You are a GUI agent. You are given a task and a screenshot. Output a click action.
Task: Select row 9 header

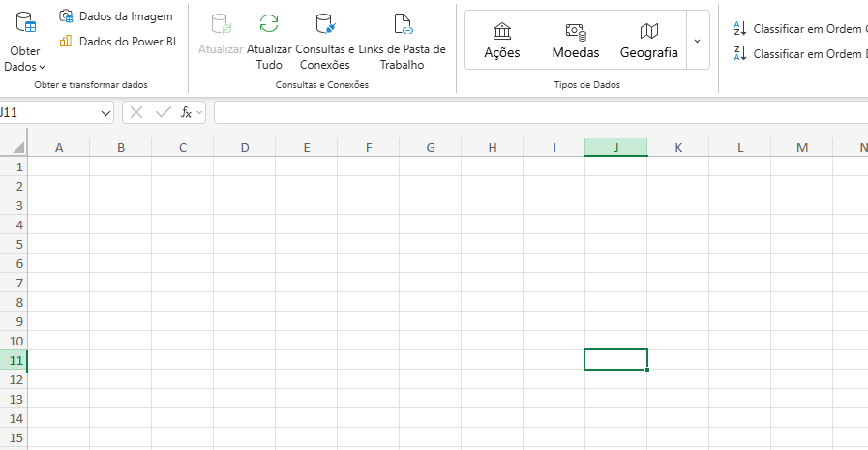tap(14, 321)
